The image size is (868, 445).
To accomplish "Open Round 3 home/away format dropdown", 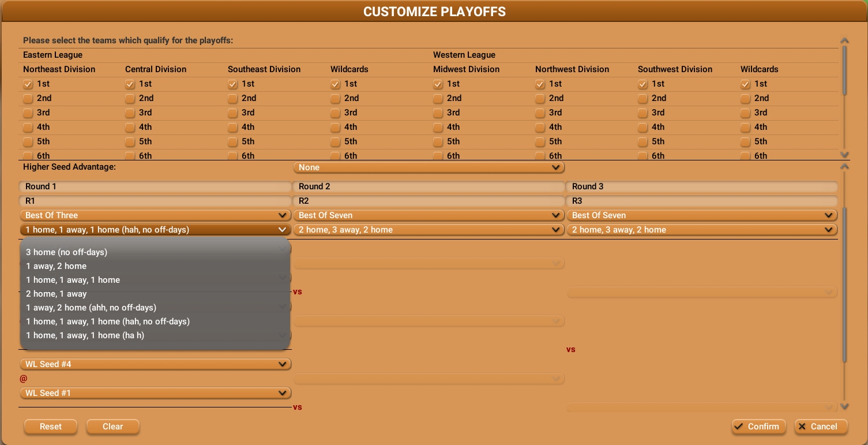I will point(702,230).
